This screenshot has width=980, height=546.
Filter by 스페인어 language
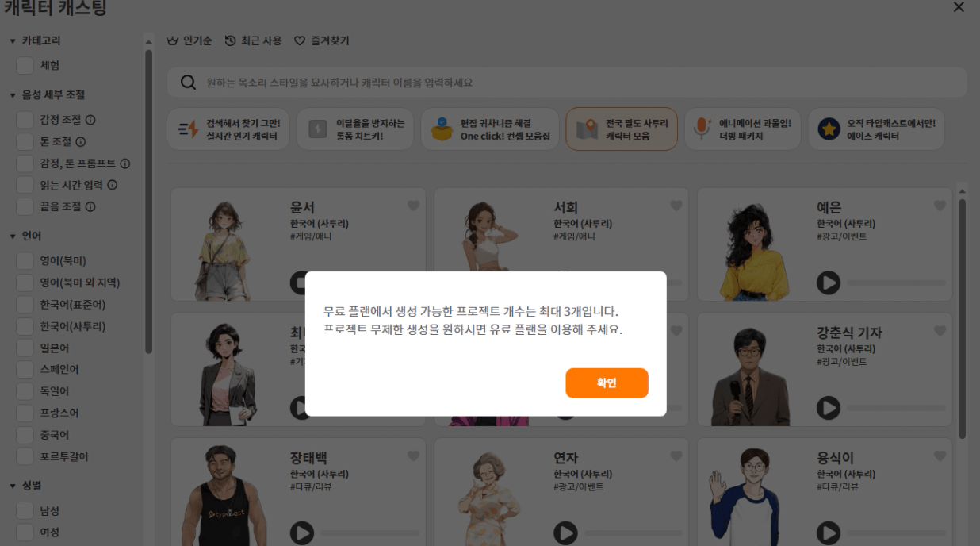tap(25, 370)
